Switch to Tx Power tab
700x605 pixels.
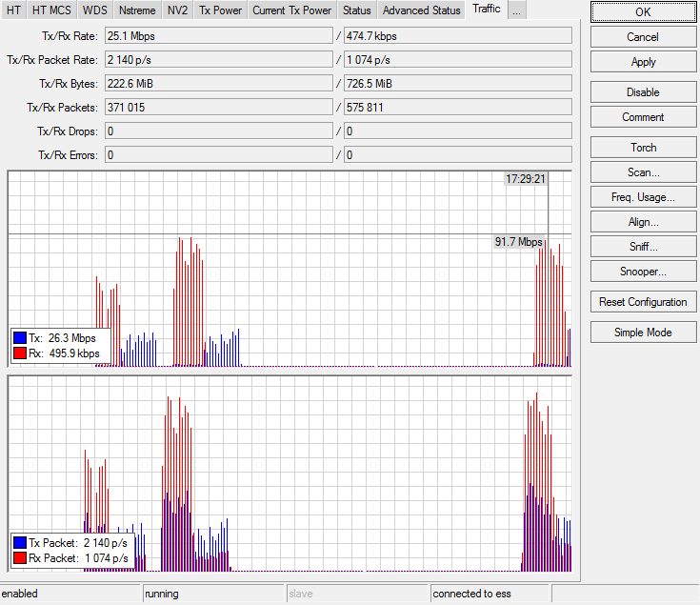point(220,10)
